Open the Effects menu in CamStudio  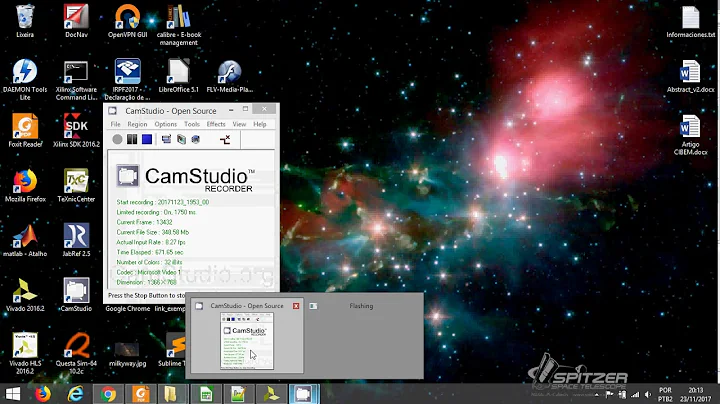216,124
